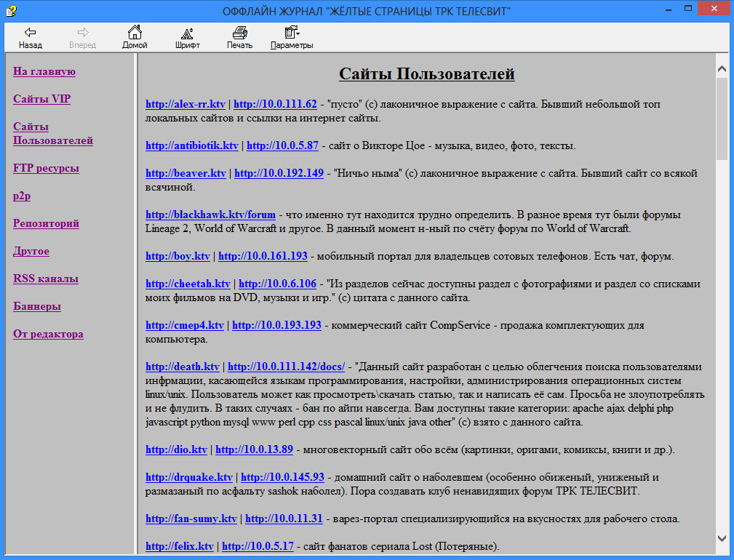The image size is (734, 560).
Task: Click the Домой home icon
Action: tap(135, 33)
